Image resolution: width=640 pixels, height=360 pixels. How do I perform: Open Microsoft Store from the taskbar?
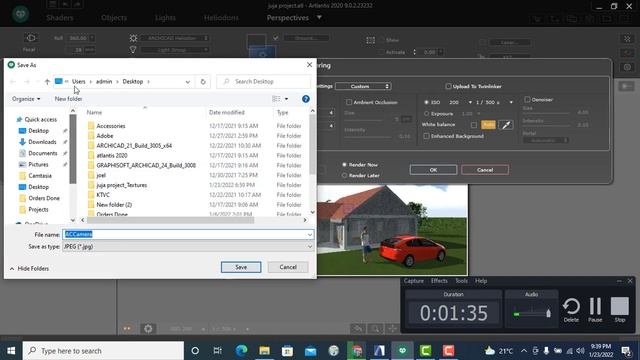point(287,351)
